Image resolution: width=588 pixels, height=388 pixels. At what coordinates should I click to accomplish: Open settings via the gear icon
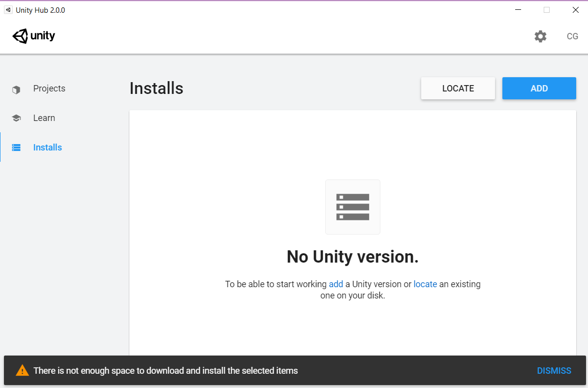tap(540, 36)
